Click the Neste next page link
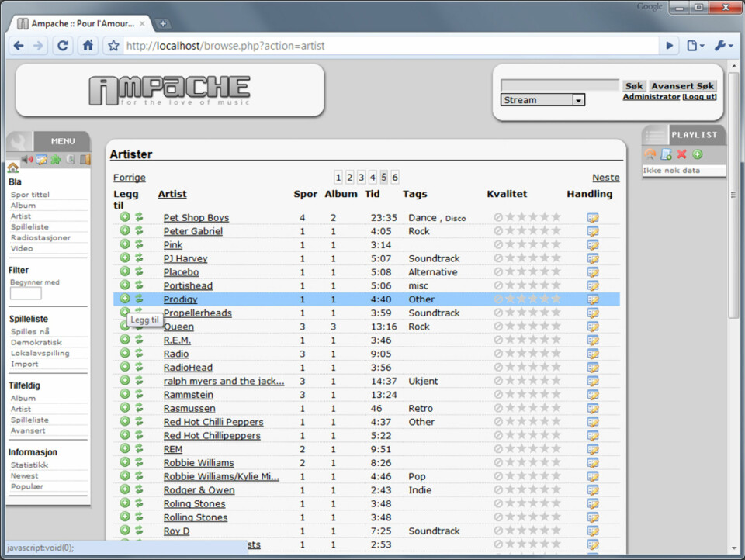745x560 pixels. click(606, 178)
